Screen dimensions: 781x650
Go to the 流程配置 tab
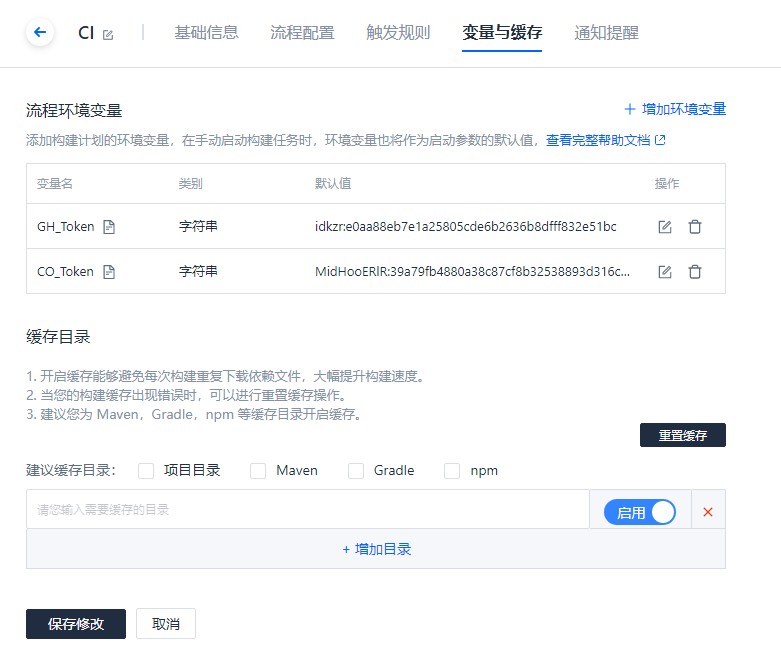302,33
